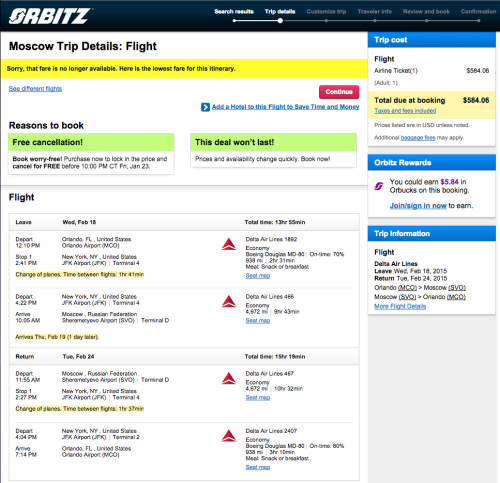Go to the Search results step
The image size is (500, 483).
(x=234, y=11)
